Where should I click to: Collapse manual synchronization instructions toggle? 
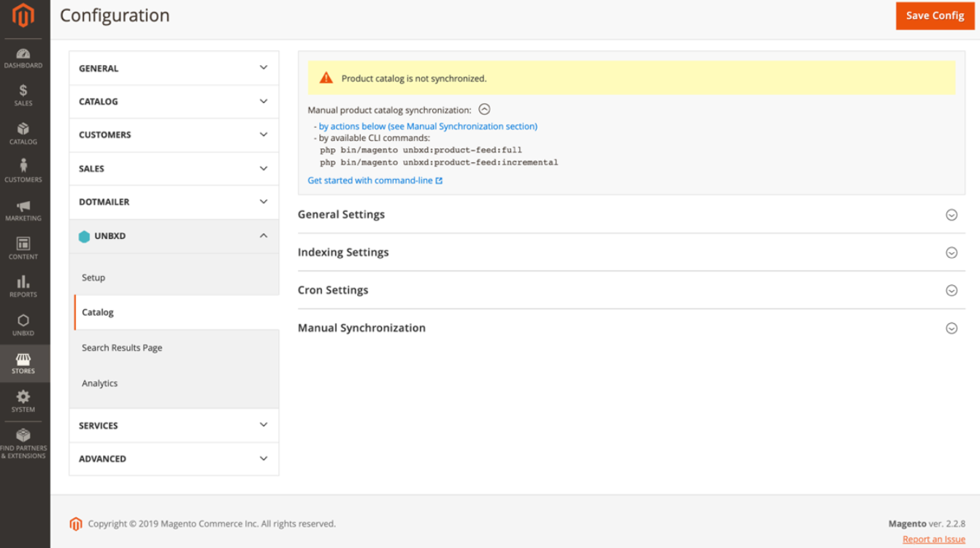pos(484,110)
